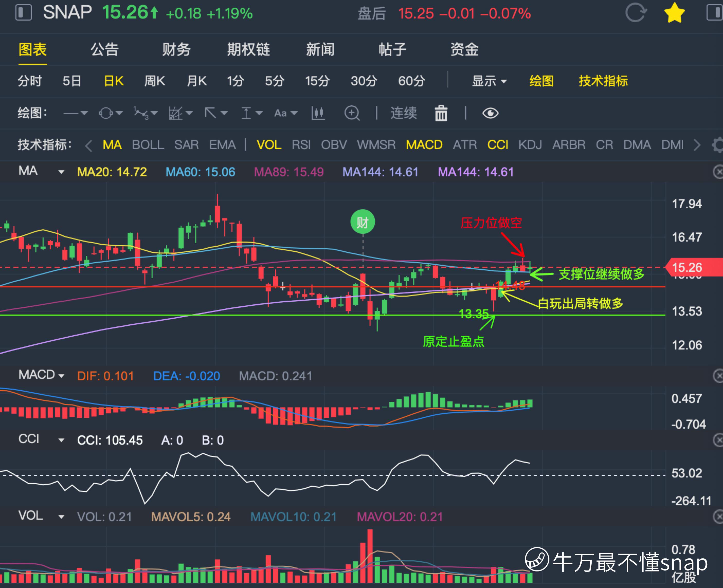The height and width of the screenshot is (588, 723).
Task: Switch to the 公告 announcements tab
Action: pos(104,49)
